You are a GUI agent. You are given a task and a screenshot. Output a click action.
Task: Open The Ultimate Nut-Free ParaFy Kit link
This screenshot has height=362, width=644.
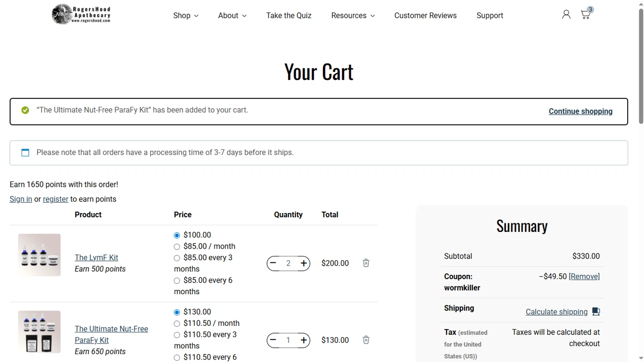pyautogui.click(x=111, y=334)
